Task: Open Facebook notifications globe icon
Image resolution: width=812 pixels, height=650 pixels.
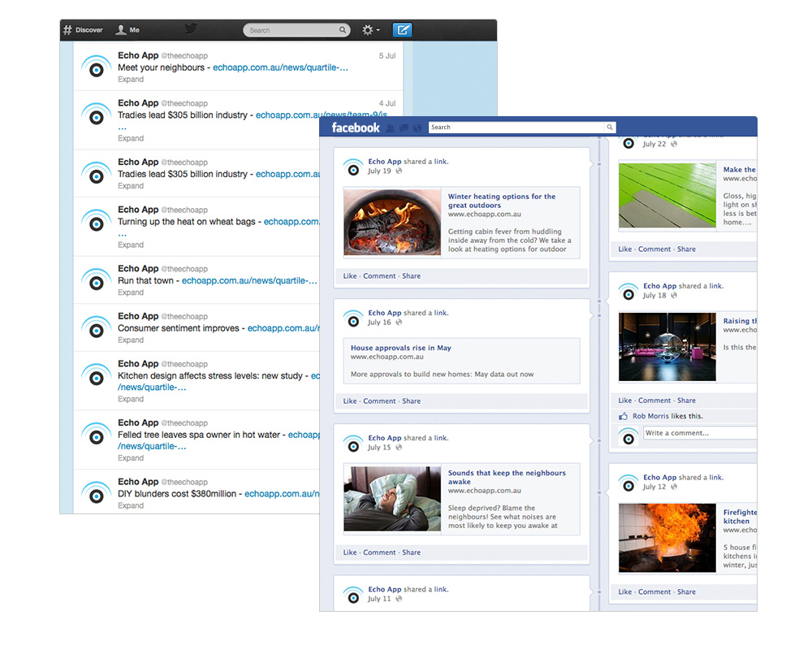Action: pos(417,128)
